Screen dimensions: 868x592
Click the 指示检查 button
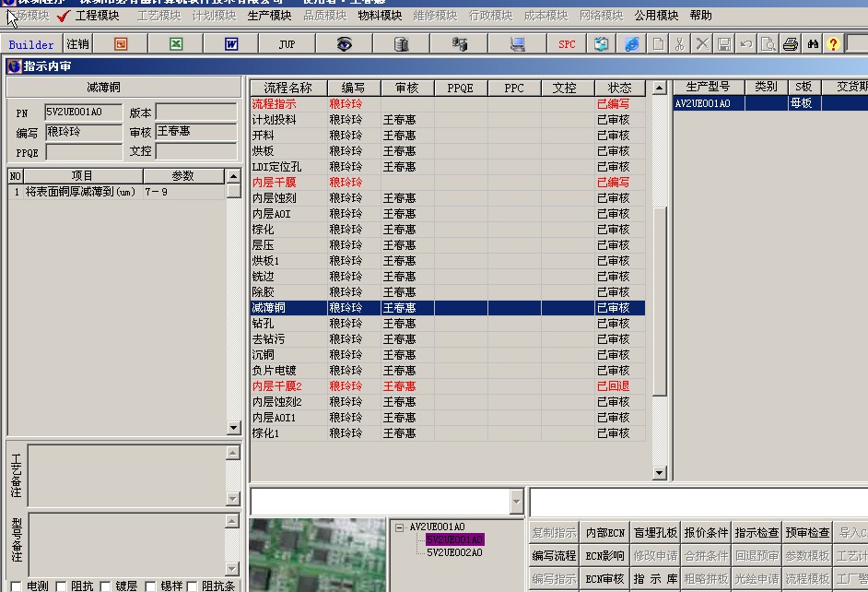[757, 533]
